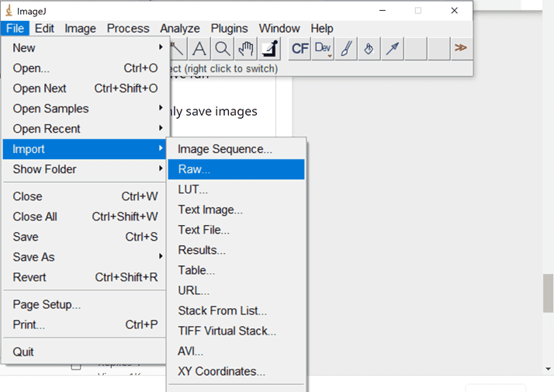554x392 pixels.
Task: Select Quit to exit ImageJ
Action: [85, 352]
